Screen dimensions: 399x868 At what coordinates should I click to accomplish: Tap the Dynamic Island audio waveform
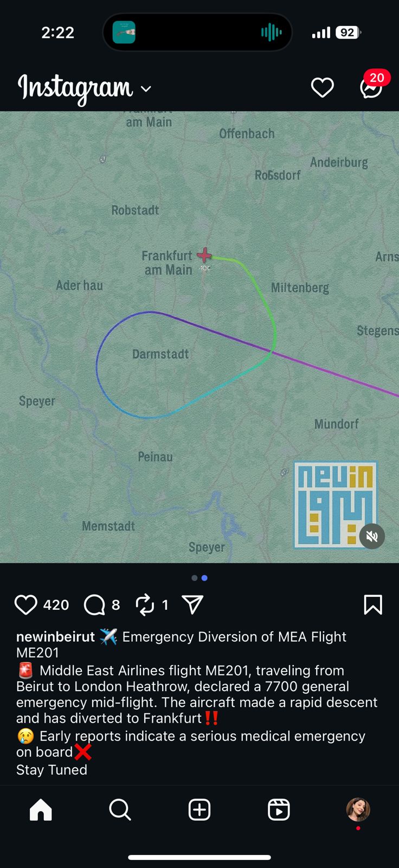[x=271, y=33]
